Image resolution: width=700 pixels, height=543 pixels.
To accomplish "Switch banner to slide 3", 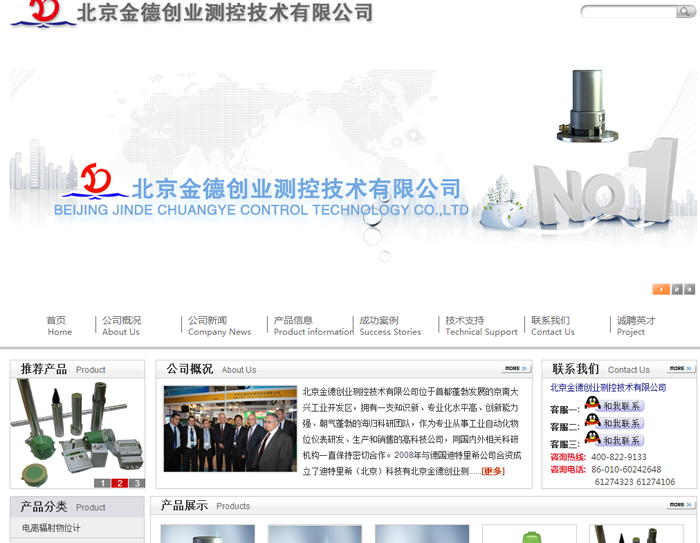I will 690,289.
